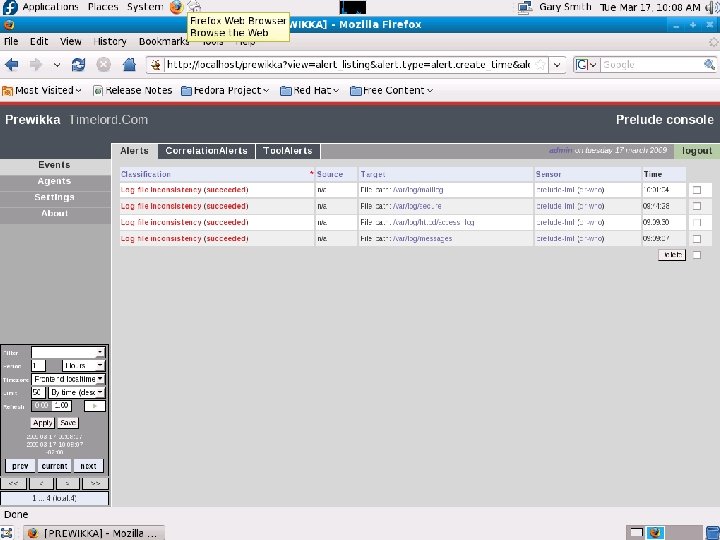Screen dimensions: 720x540
Task: Click the refresh play button in the filter panel
Action: [95, 406]
